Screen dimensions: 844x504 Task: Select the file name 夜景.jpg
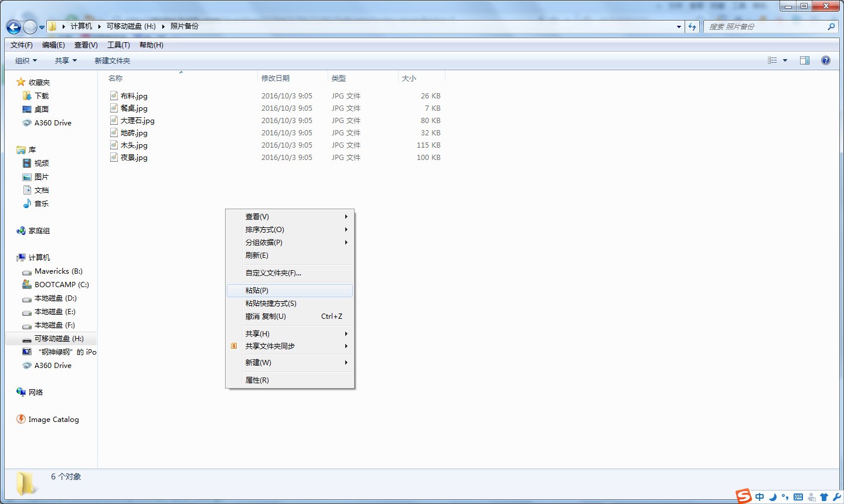[x=134, y=157]
